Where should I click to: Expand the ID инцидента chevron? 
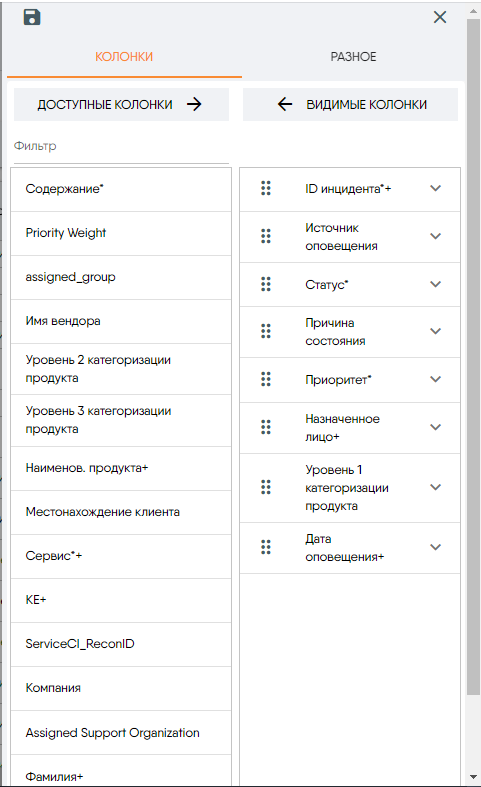pos(435,188)
